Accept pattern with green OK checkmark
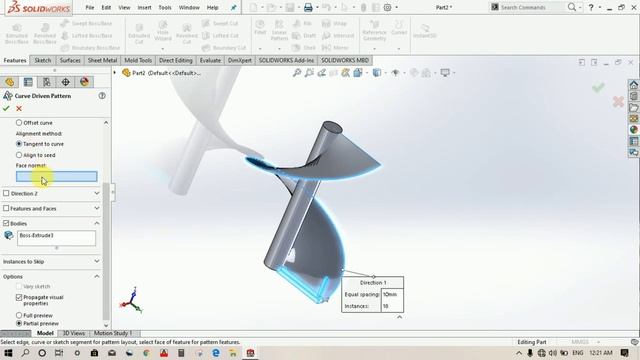This screenshot has width=640, height=360. coord(6,108)
